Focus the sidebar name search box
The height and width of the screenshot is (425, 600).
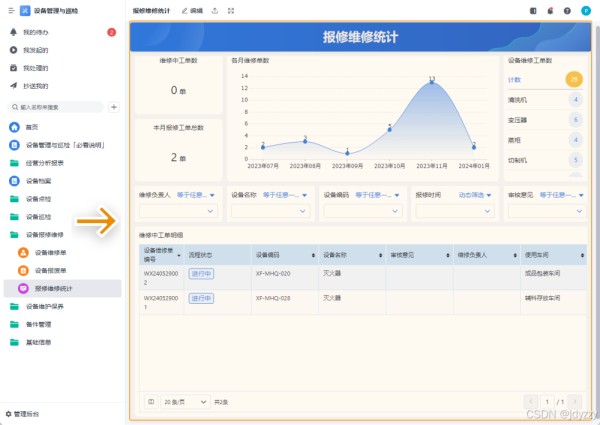[x=56, y=107]
